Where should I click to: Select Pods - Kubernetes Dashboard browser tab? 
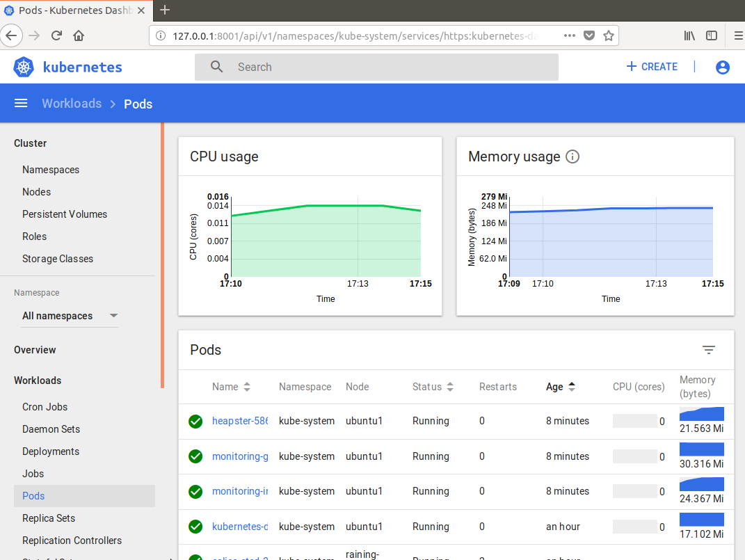[77, 10]
